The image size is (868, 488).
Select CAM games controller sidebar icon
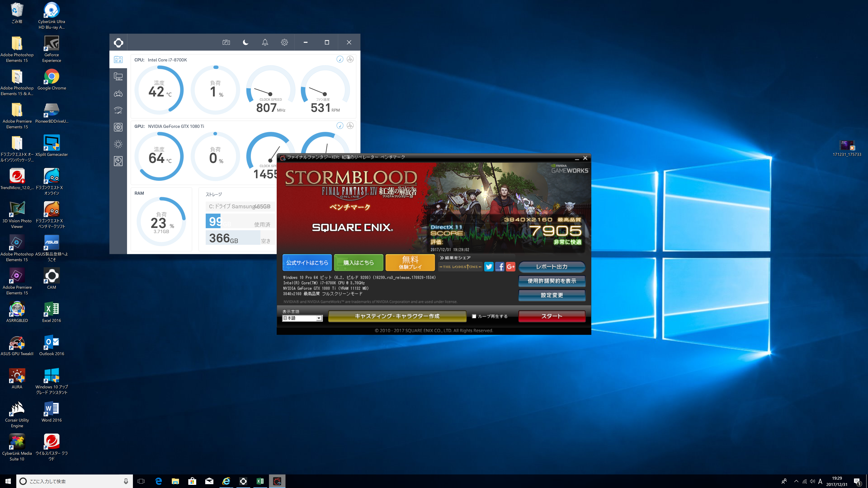point(118,94)
